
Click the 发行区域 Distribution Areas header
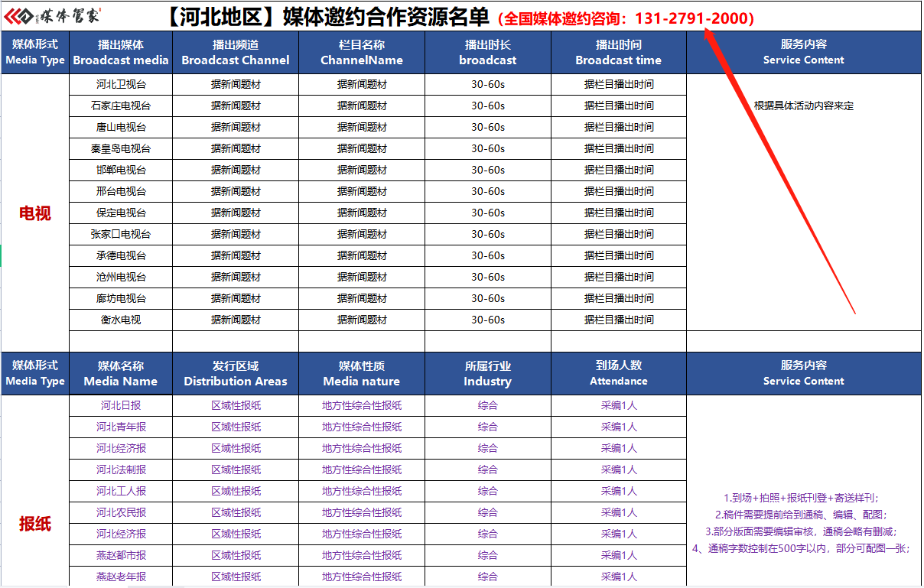236,374
